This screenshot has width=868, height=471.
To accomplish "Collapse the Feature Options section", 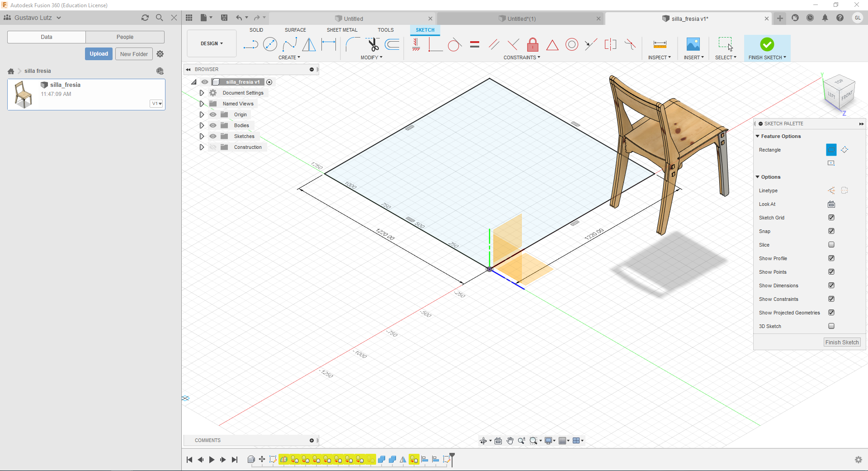I will [757, 136].
